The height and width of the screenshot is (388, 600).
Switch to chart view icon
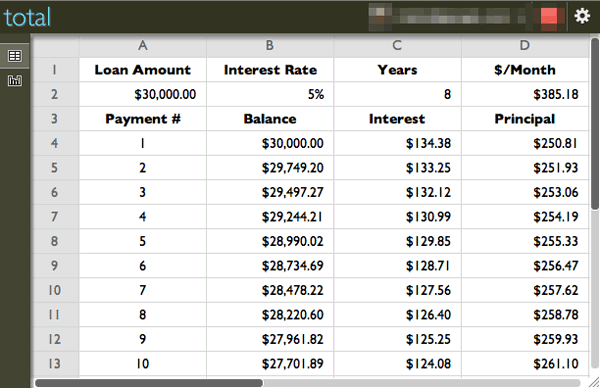tap(15, 81)
